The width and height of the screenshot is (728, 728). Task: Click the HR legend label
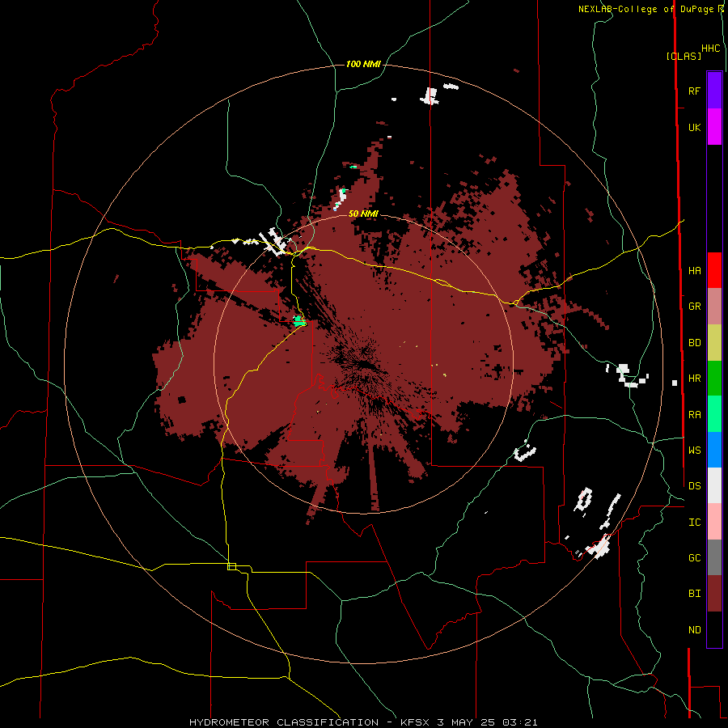pyautogui.click(x=694, y=379)
